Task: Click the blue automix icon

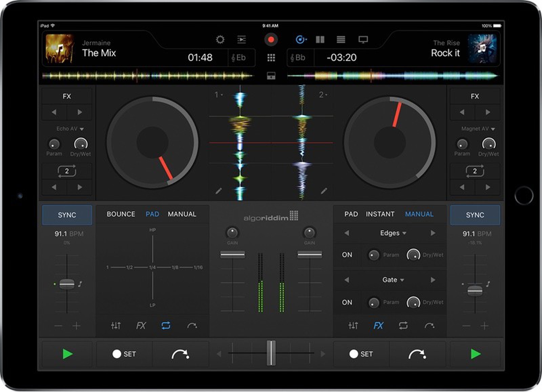Action: tap(301, 39)
